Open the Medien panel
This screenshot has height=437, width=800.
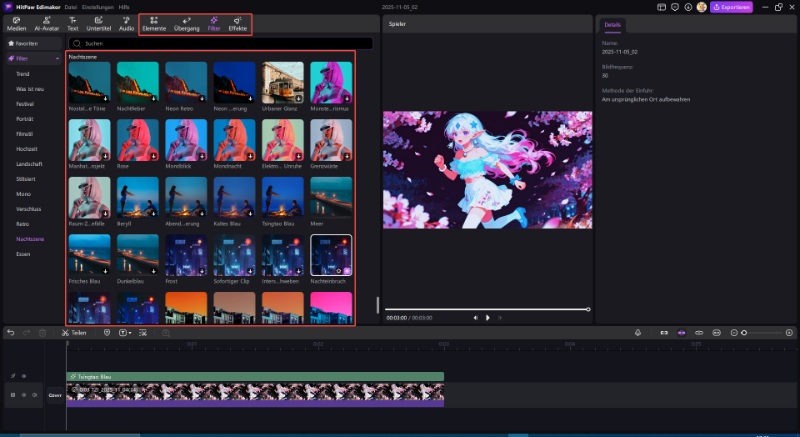click(16, 24)
